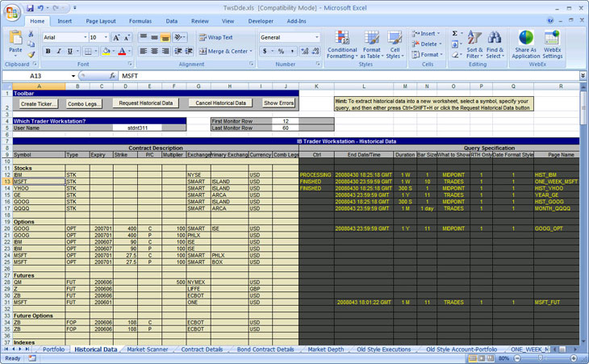Open the font size dropdown
Image resolution: width=589 pixels, height=364 pixels.
[106, 38]
